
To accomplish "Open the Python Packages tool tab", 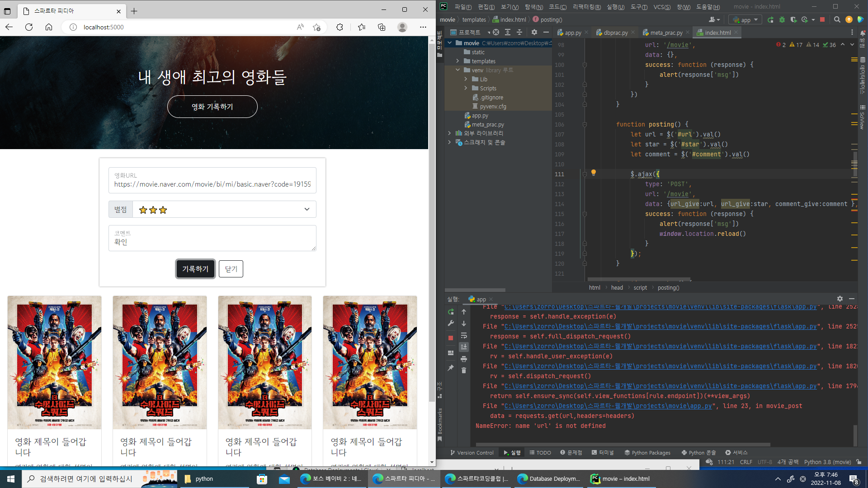I will 647,452.
